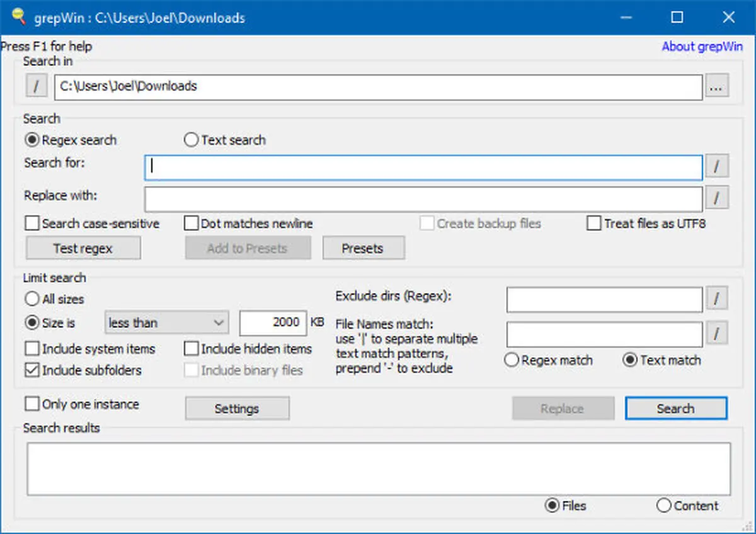Image resolution: width=756 pixels, height=534 pixels.
Task: Click the Search button
Action: pyautogui.click(x=676, y=409)
